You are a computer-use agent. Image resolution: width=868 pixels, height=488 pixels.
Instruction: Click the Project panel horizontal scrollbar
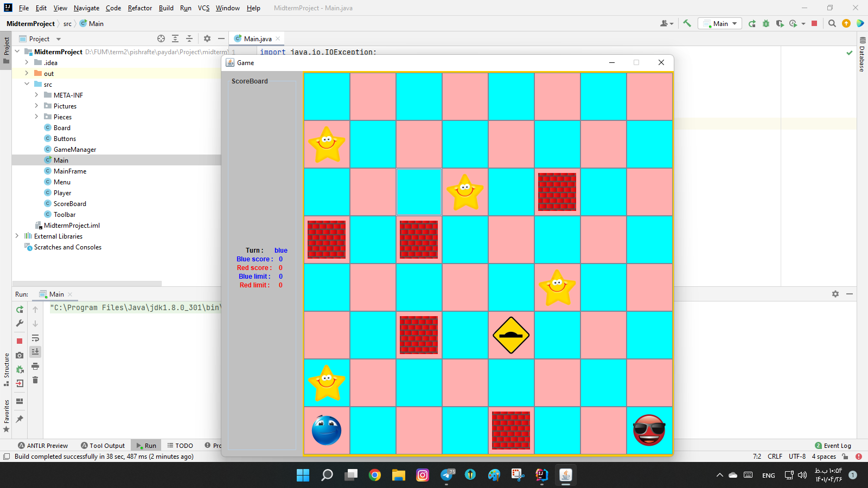click(x=87, y=284)
